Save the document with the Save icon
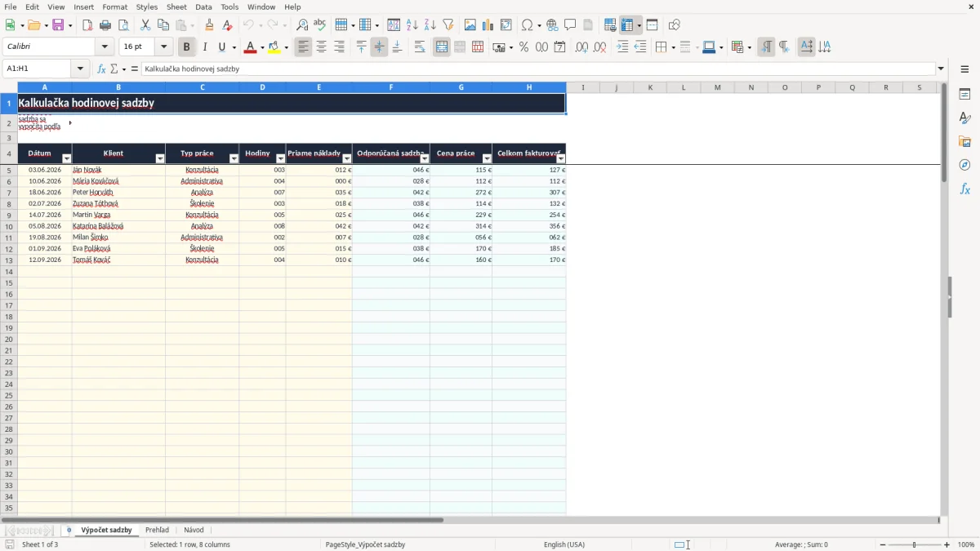The image size is (980, 551). [58, 25]
